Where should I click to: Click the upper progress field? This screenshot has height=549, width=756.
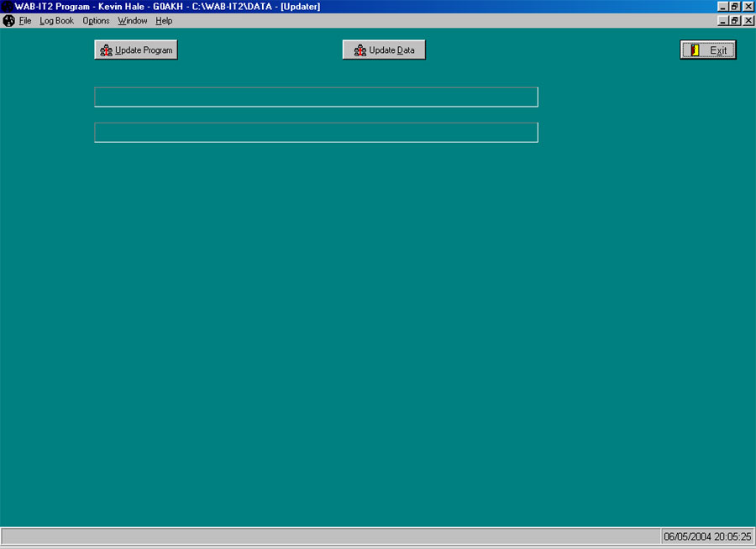316,97
